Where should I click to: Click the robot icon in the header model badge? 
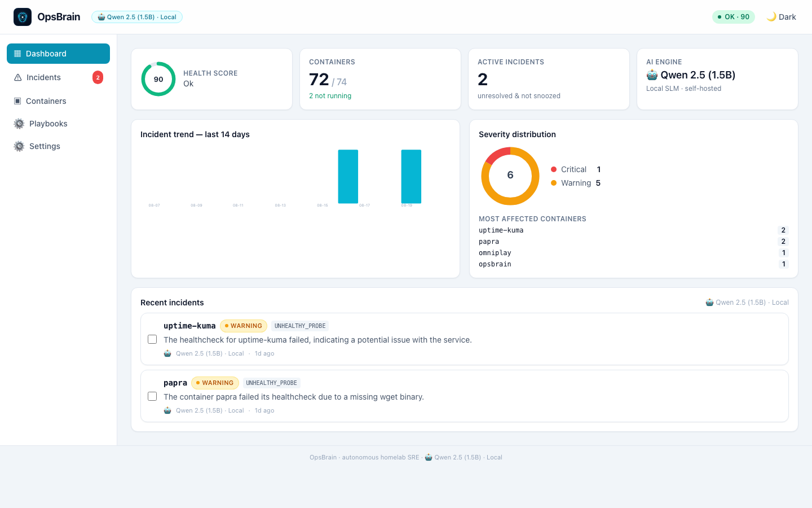101,17
